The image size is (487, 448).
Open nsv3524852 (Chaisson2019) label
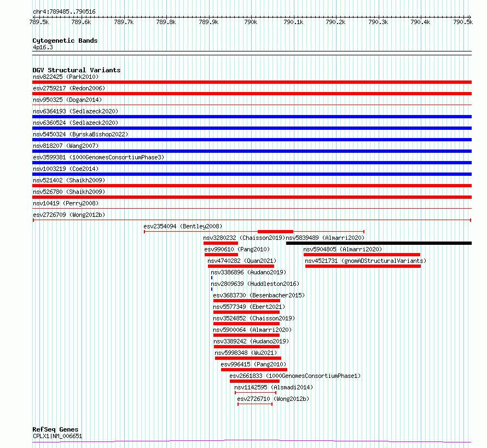[x=254, y=318]
